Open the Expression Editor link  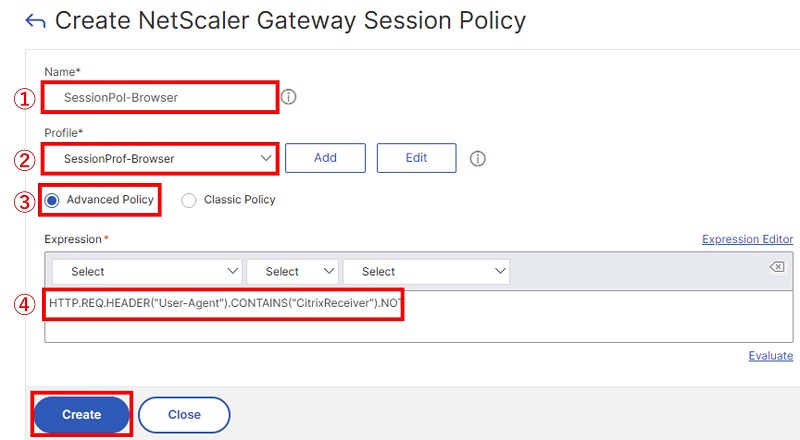coord(747,239)
